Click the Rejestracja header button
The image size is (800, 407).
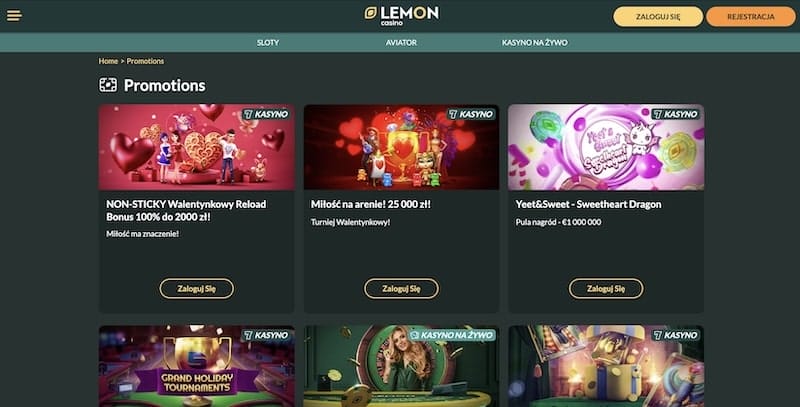tap(751, 16)
